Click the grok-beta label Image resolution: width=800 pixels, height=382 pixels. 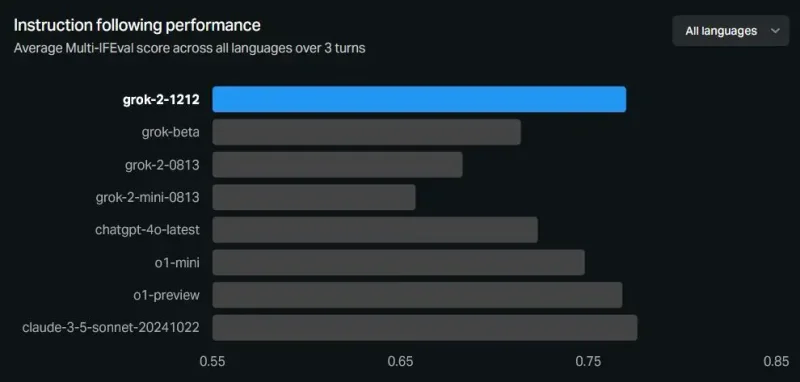click(170, 132)
